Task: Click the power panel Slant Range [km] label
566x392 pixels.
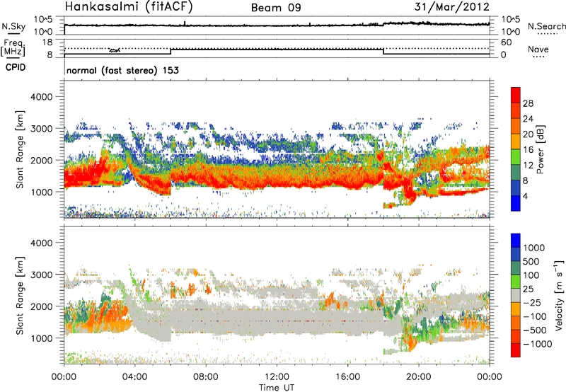Action: [20, 149]
